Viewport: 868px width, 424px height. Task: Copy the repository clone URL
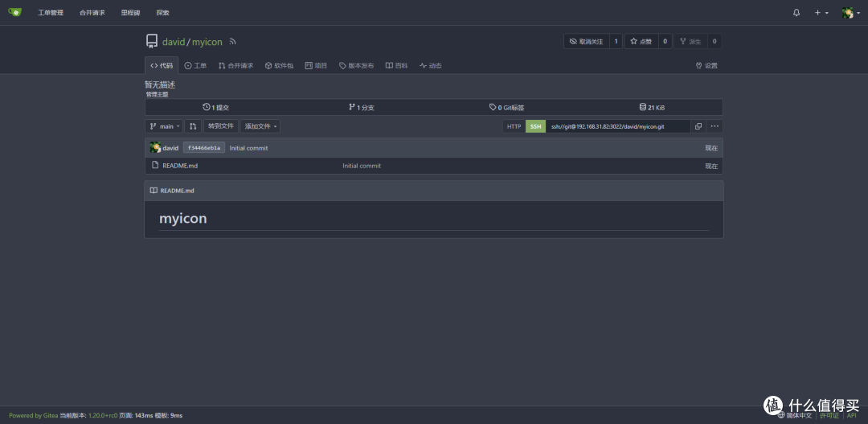698,126
